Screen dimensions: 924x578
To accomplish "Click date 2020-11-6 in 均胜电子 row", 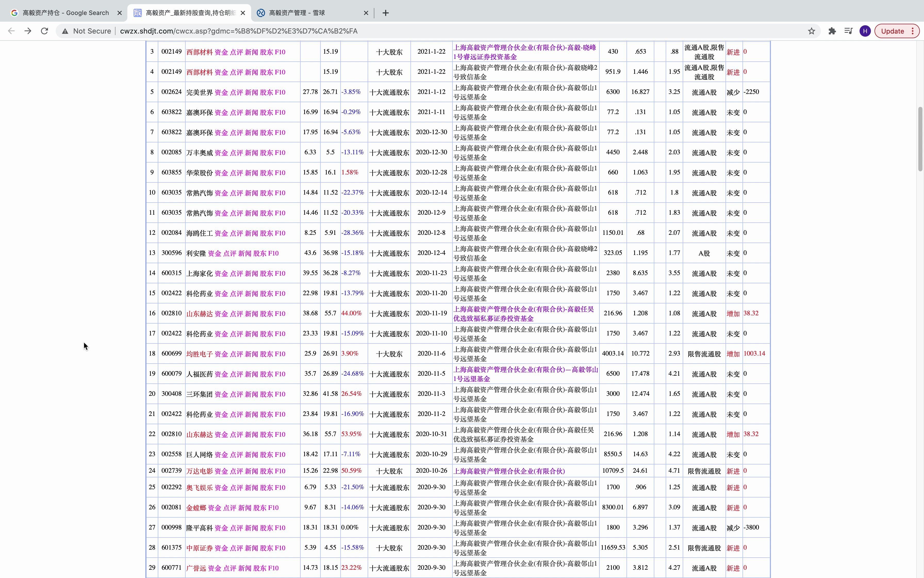I will tap(432, 354).
